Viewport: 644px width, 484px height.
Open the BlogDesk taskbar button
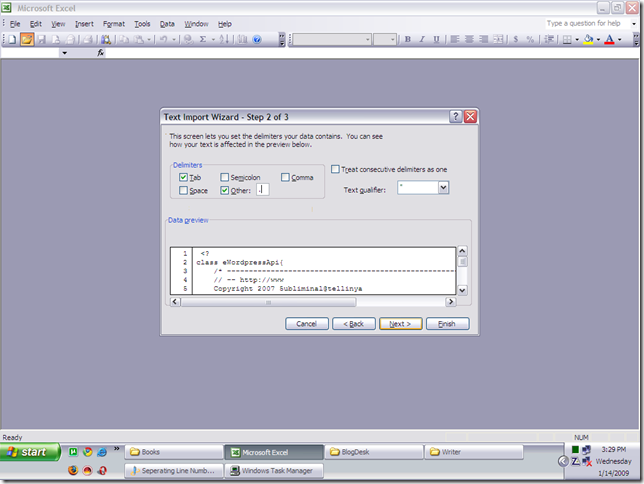(x=374, y=452)
